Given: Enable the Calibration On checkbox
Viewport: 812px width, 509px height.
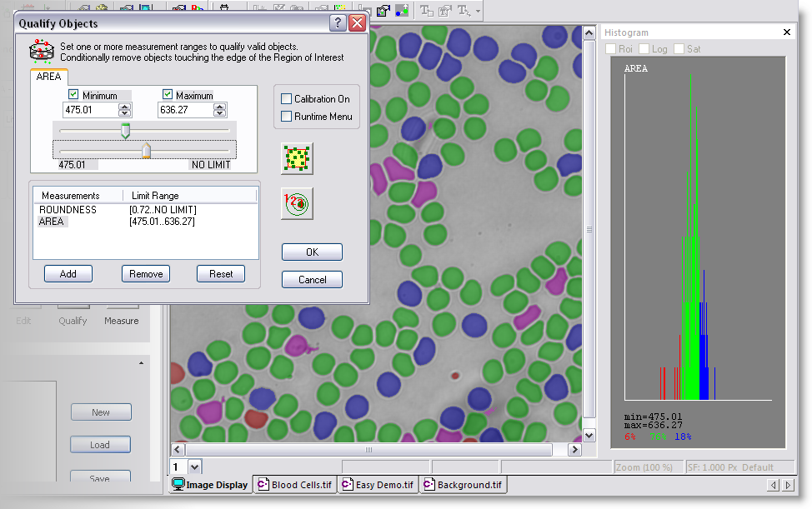Looking at the screenshot, I should pos(287,99).
